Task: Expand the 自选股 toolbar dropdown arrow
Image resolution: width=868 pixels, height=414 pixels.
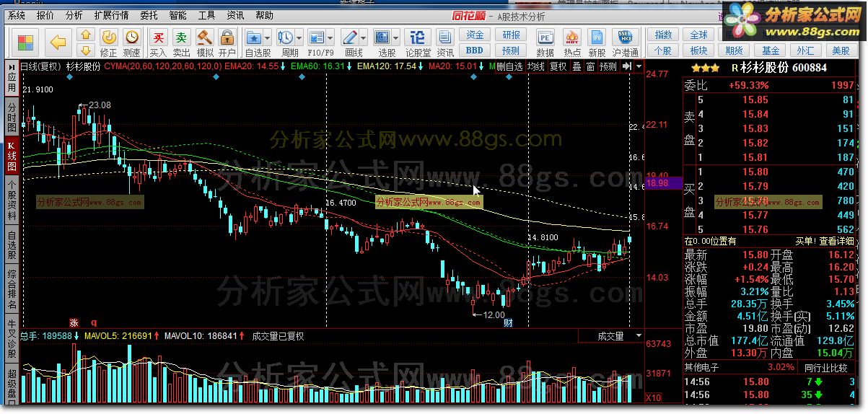Action: click(x=268, y=38)
